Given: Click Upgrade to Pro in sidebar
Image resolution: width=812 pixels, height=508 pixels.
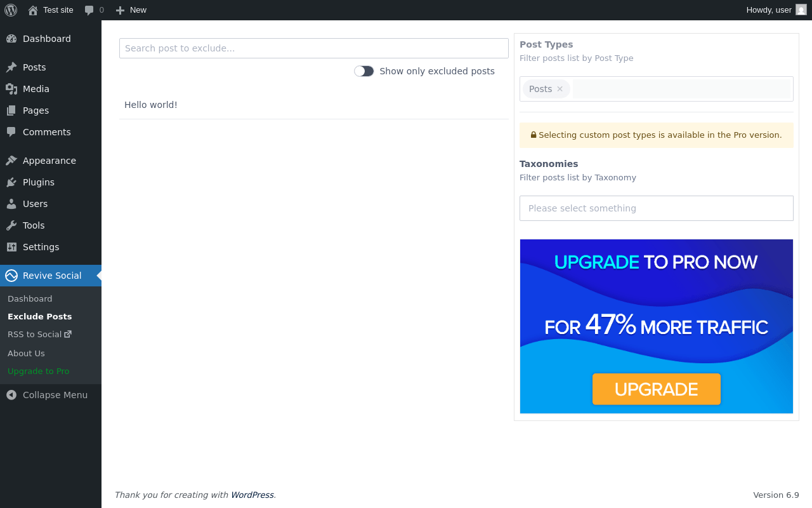Looking at the screenshot, I should point(39,371).
